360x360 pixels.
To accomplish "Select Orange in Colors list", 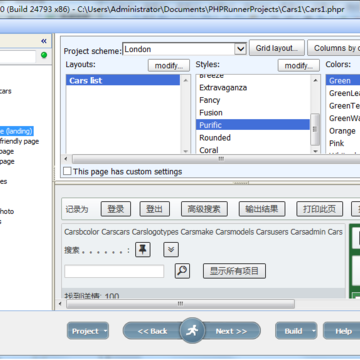I will (x=342, y=131).
